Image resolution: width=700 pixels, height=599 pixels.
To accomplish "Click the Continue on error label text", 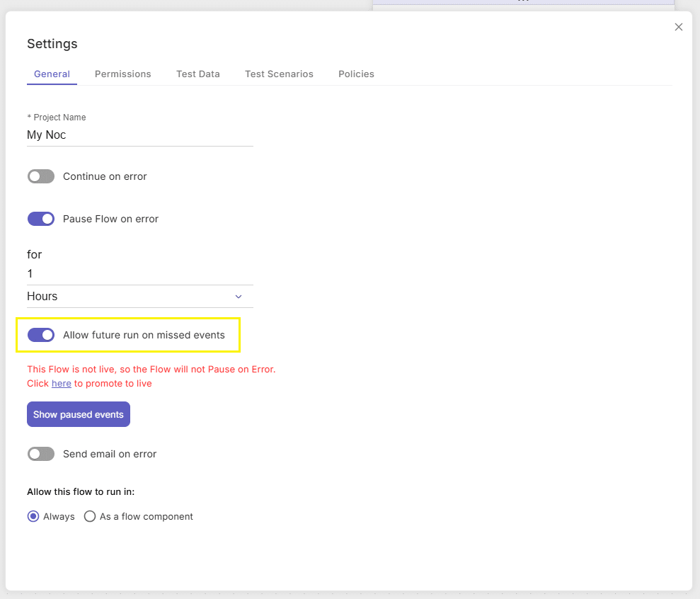I will 105,176.
